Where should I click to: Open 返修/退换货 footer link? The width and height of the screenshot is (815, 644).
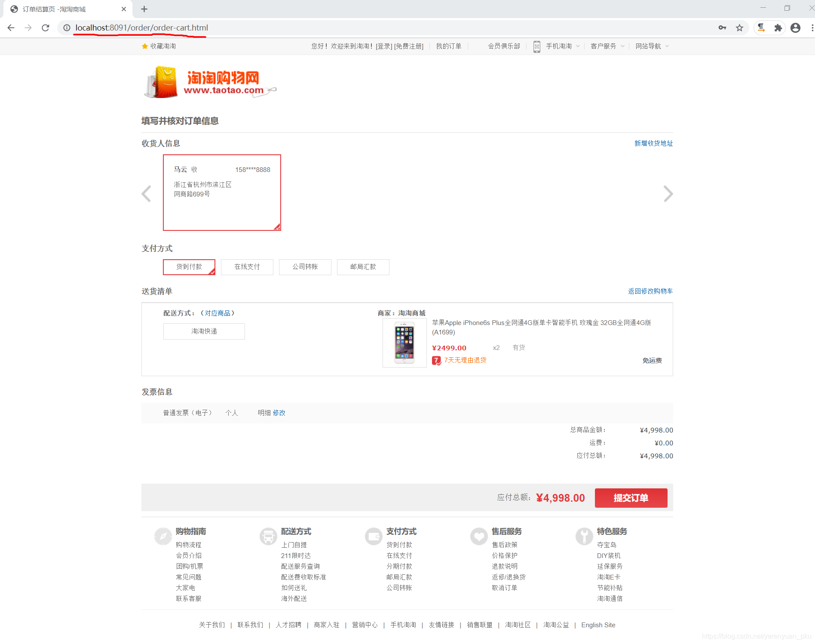tap(509, 577)
